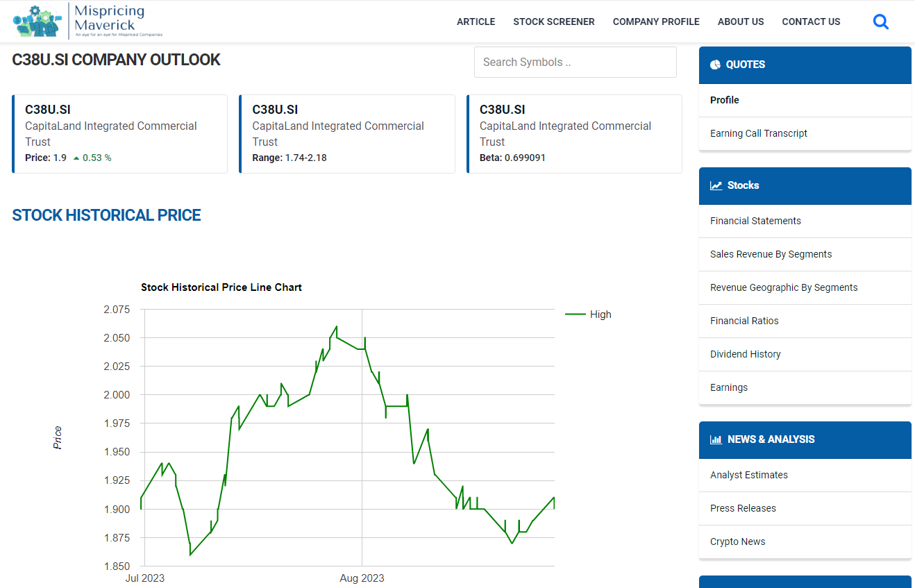
Task: Click the C38U.SI card showing Range 1.74-2.18
Action: tap(346, 134)
